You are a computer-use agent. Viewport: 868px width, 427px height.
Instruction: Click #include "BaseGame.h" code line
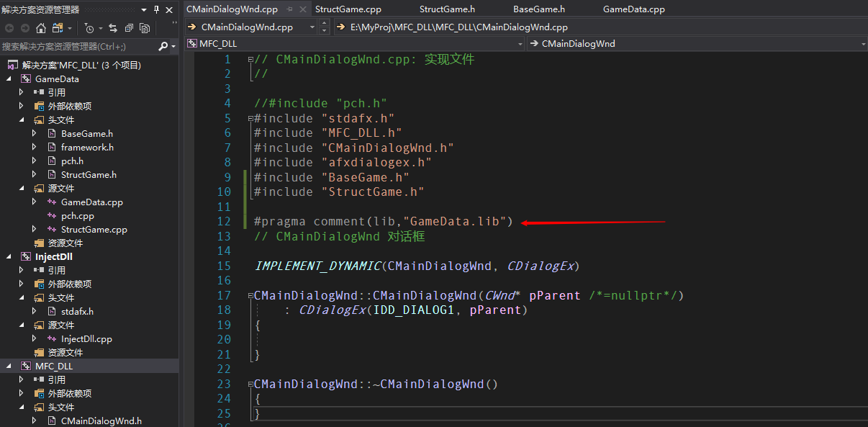click(332, 177)
